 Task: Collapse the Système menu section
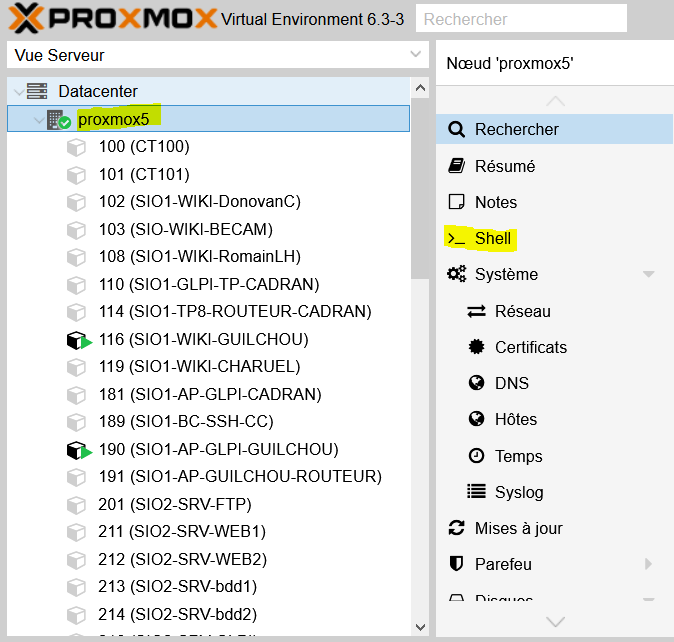[648, 274]
